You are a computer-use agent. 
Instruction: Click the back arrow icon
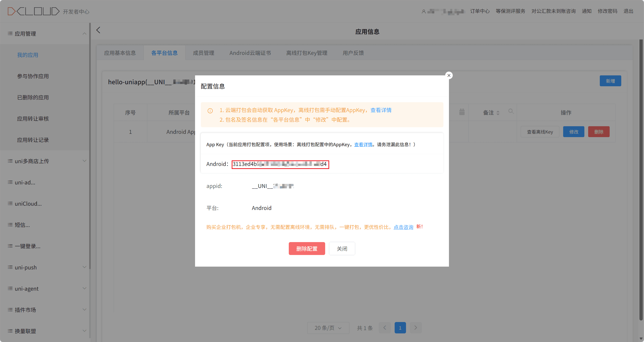tap(98, 30)
